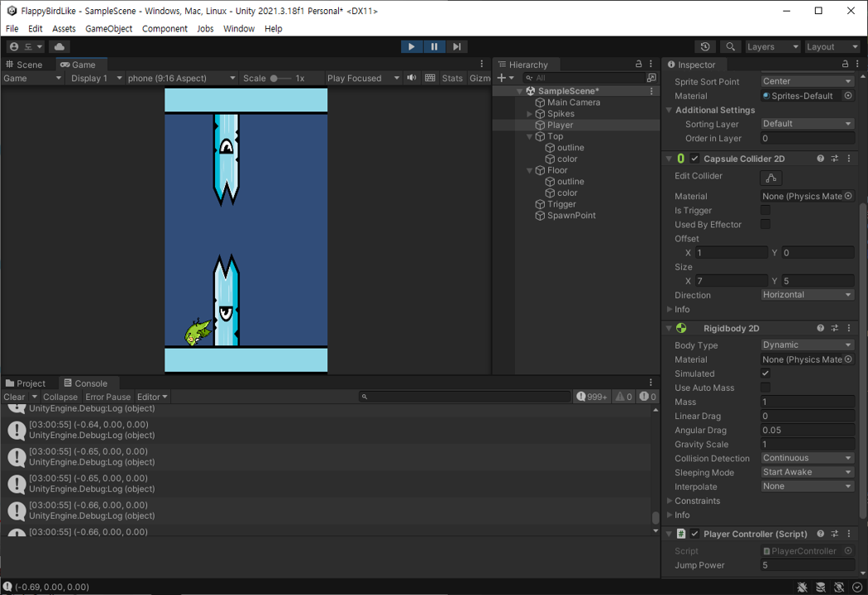Open Rigidbody 2D help reference

(820, 328)
